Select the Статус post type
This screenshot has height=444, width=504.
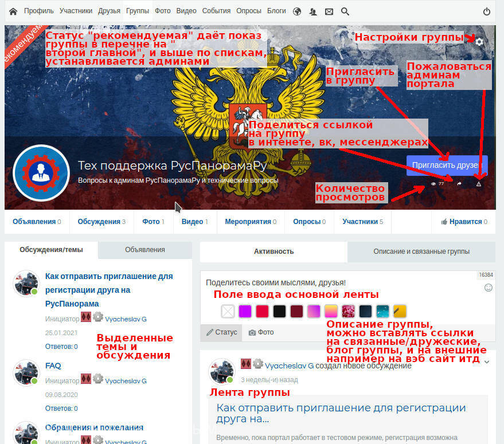222,332
